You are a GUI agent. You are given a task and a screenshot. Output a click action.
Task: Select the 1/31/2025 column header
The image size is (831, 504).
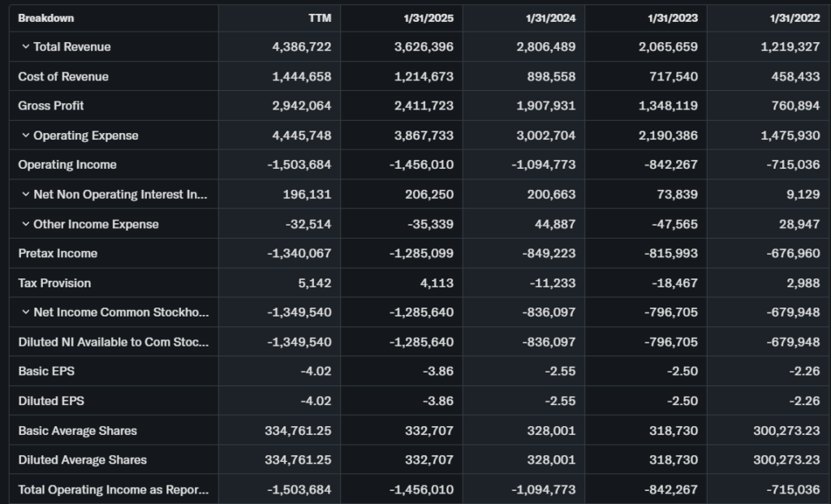coord(430,18)
